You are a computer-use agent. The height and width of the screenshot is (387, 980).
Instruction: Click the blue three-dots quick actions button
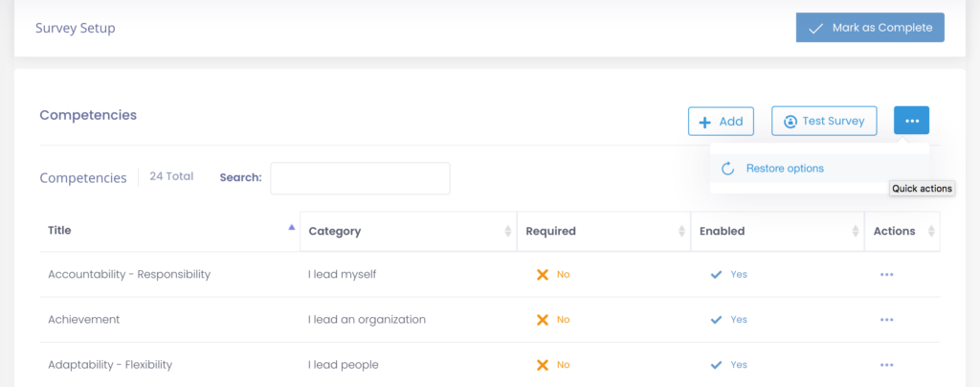pyautogui.click(x=911, y=121)
